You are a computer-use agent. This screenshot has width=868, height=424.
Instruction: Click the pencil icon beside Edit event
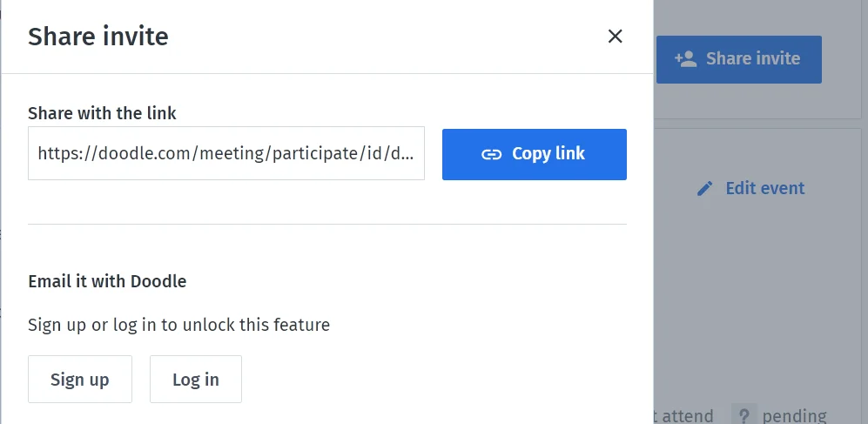pyautogui.click(x=704, y=189)
